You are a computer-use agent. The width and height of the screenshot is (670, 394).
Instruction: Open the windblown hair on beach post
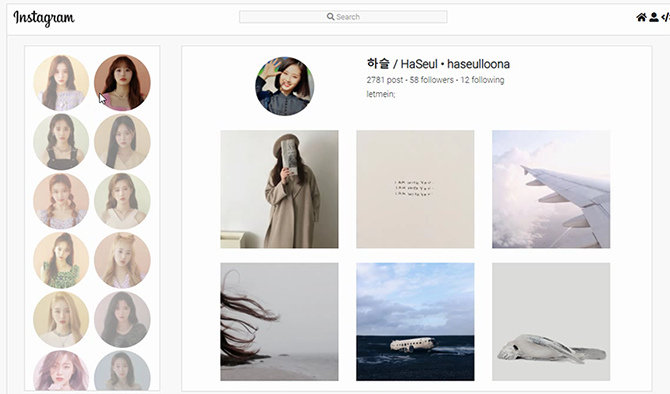click(279, 322)
